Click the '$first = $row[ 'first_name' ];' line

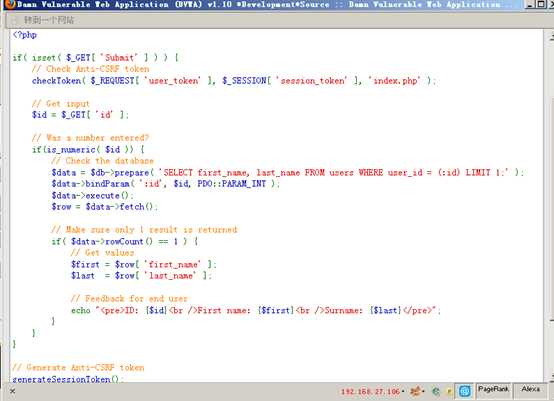(x=143, y=264)
